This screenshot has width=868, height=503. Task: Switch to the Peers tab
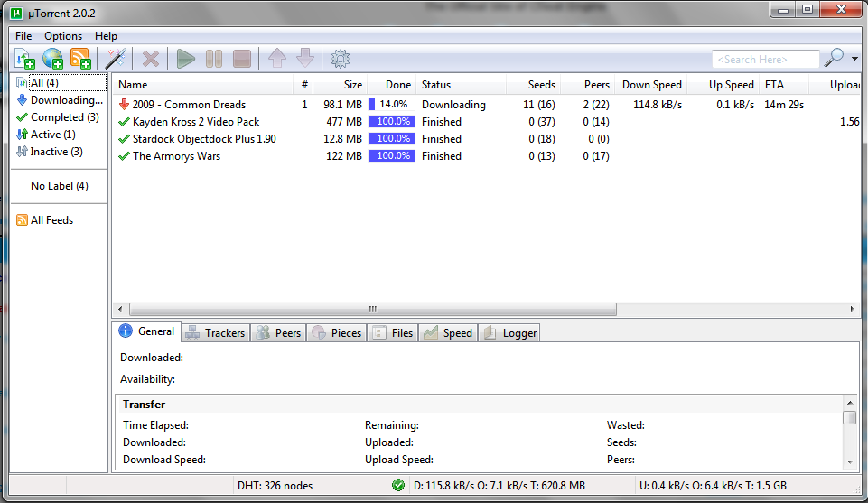pos(278,332)
